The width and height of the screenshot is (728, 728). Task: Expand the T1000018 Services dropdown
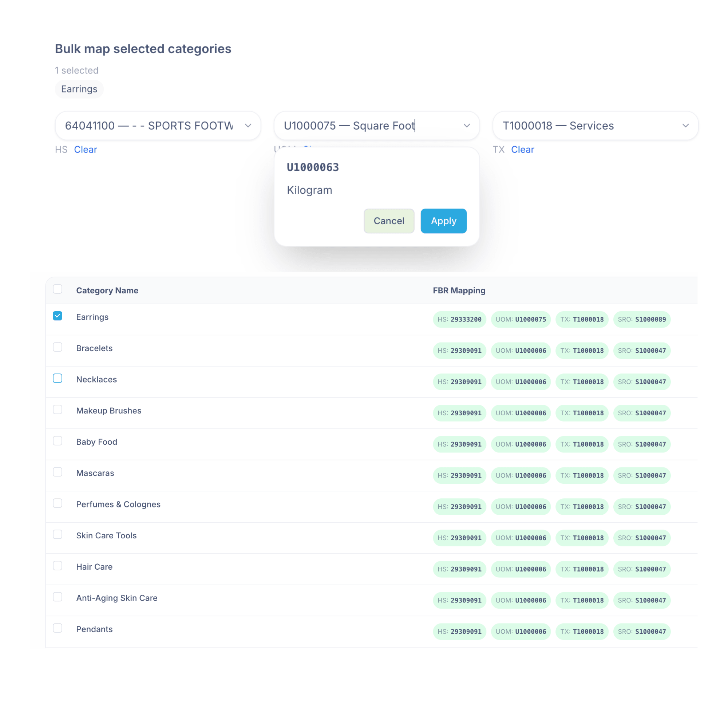pos(686,126)
